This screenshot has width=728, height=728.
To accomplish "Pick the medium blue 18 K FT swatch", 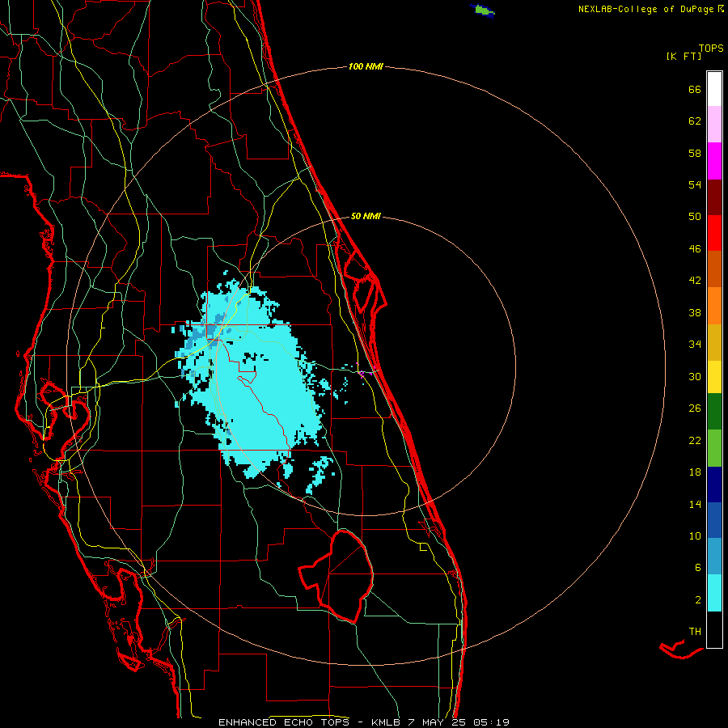I will (x=714, y=520).
